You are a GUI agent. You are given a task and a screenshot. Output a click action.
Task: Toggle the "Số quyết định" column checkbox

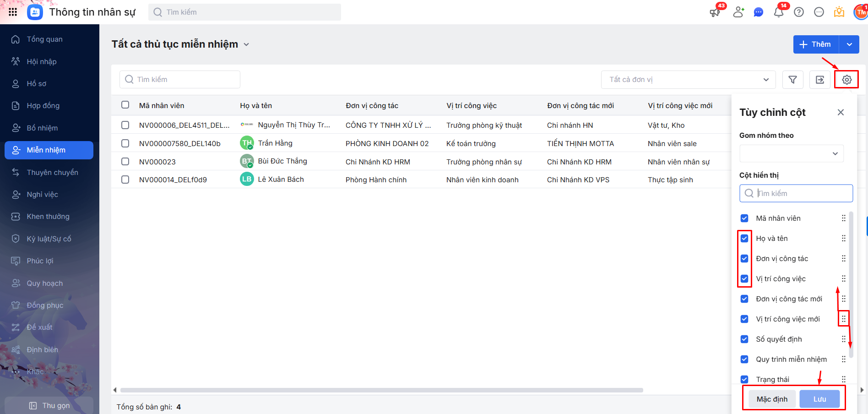point(744,339)
